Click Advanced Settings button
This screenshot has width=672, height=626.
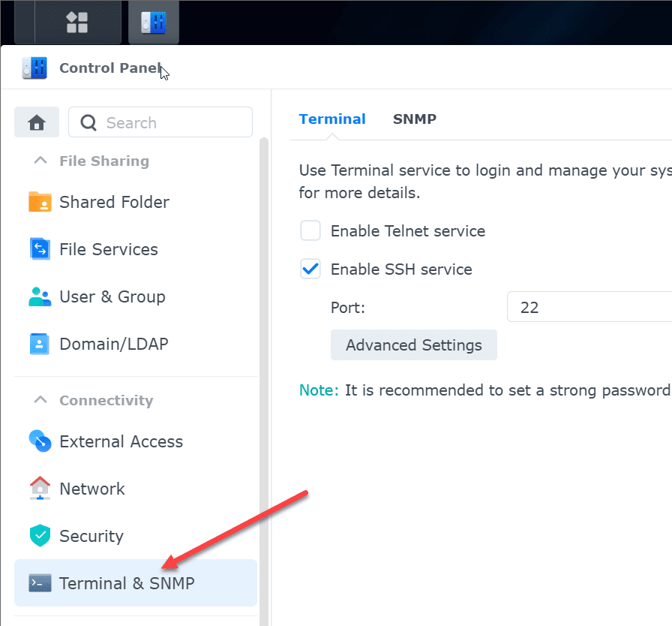[x=413, y=345]
